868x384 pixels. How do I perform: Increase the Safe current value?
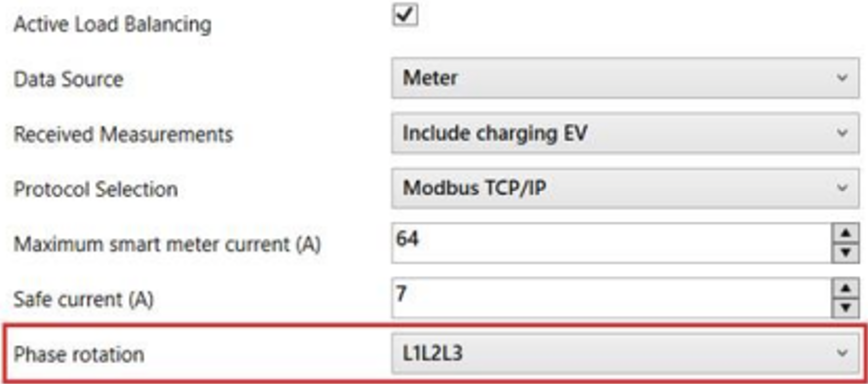click(x=845, y=289)
